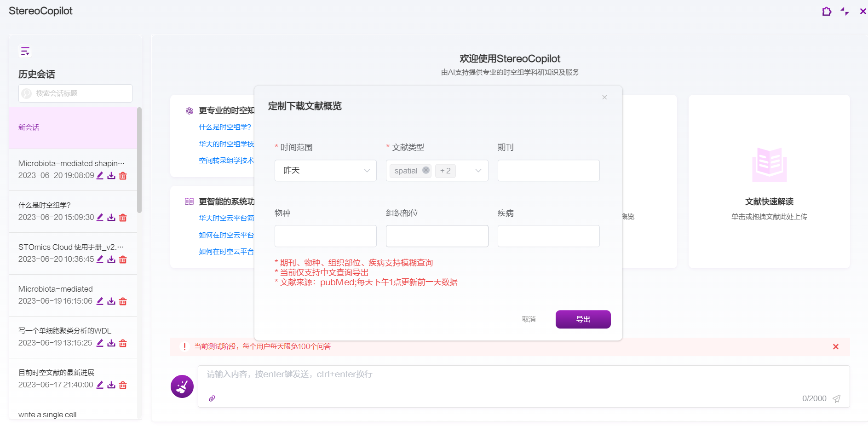Click 取消 to cancel the dialog
This screenshot has width=868, height=426.
[529, 319]
